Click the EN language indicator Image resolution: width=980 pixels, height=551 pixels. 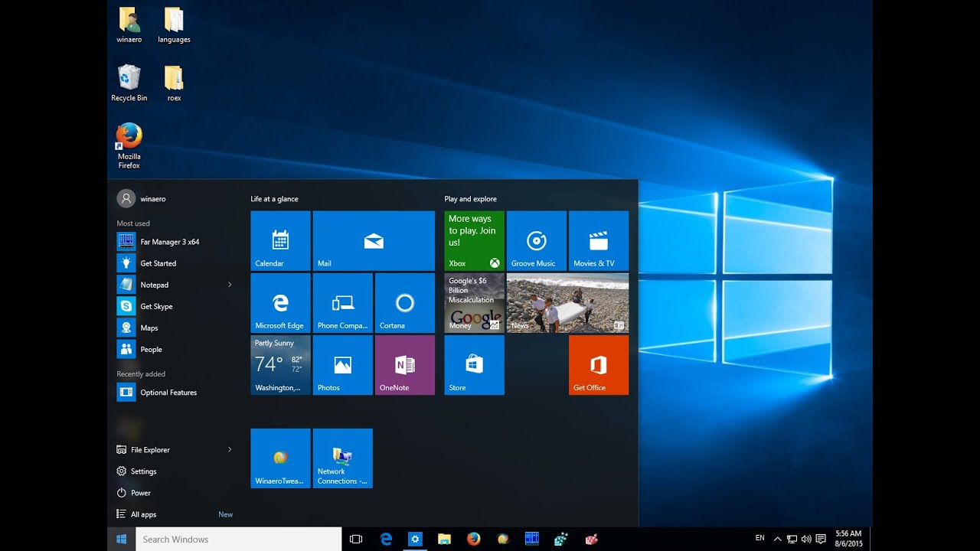point(759,538)
